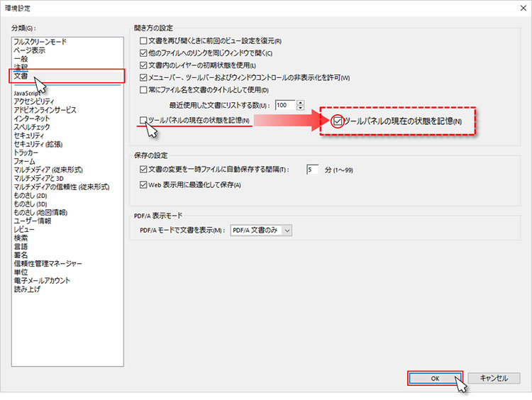Click the recent documents number field
Image resolution: width=532 pixels, height=400 pixels.
tap(284, 105)
